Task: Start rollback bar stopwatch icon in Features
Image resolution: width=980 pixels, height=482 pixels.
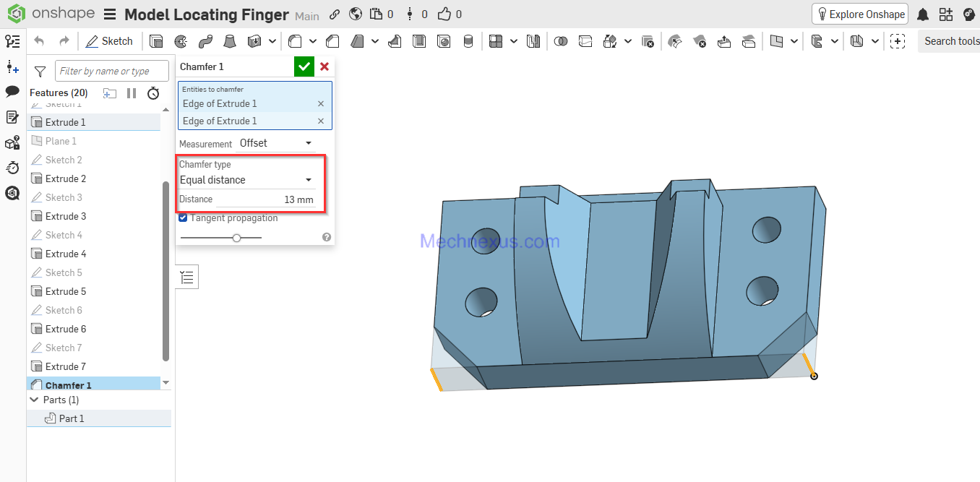Action: click(153, 93)
